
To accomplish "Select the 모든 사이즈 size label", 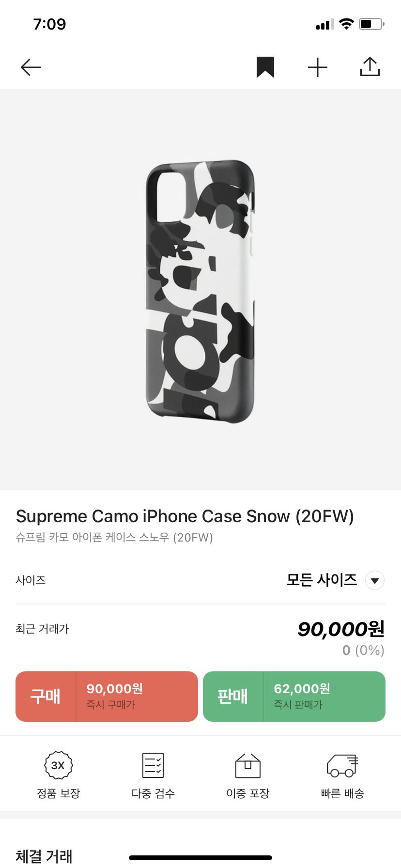I will pyautogui.click(x=322, y=580).
